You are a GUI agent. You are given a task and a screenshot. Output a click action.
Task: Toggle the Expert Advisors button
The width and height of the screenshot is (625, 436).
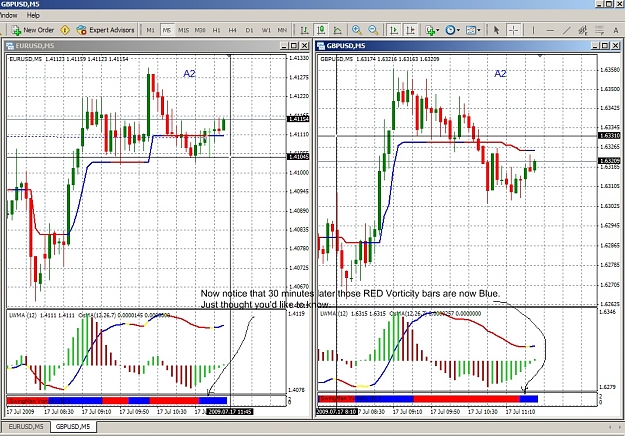click(106, 30)
